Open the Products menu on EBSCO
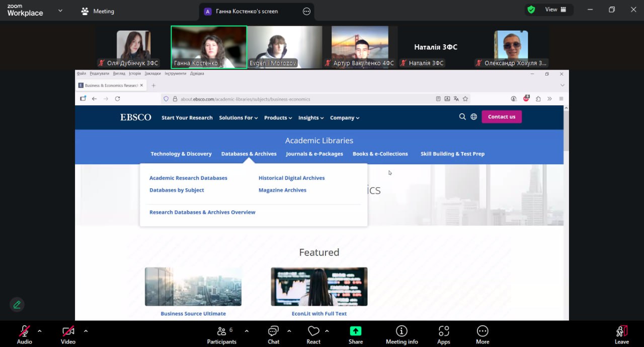The height and width of the screenshot is (347, 644). click(278, 118)
